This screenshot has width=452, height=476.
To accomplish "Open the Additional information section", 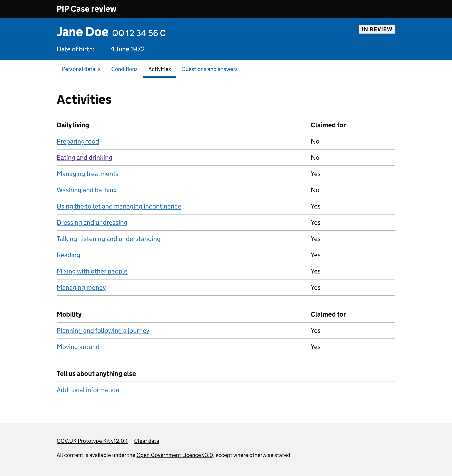I will tap(88, 390).
